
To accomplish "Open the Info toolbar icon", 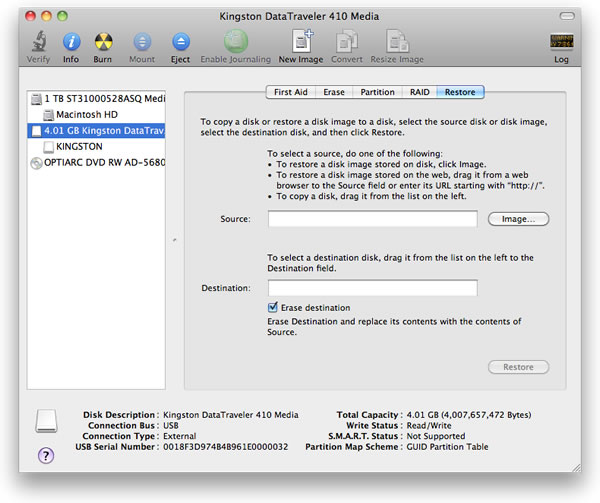I will pos(71,42).
